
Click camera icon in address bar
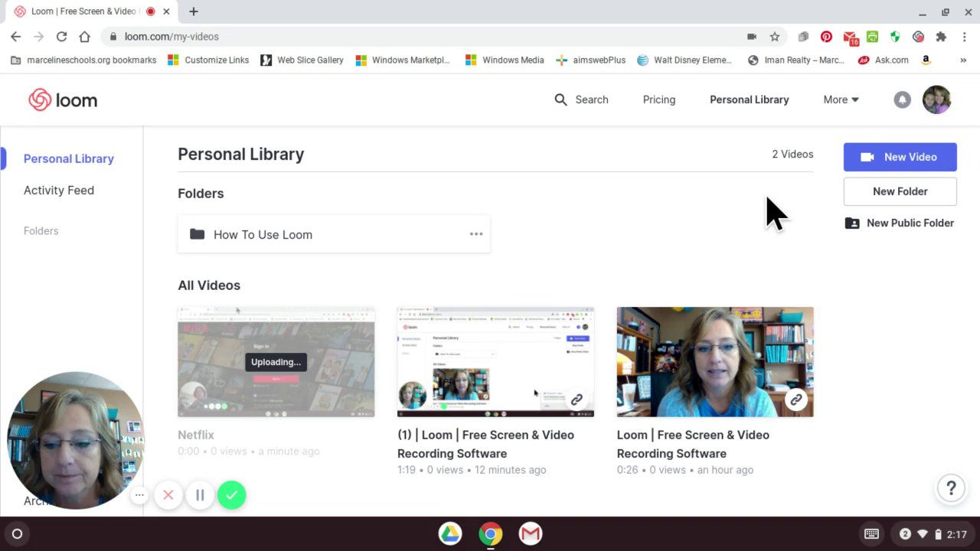pyautogui.click(x=752, y=36)
